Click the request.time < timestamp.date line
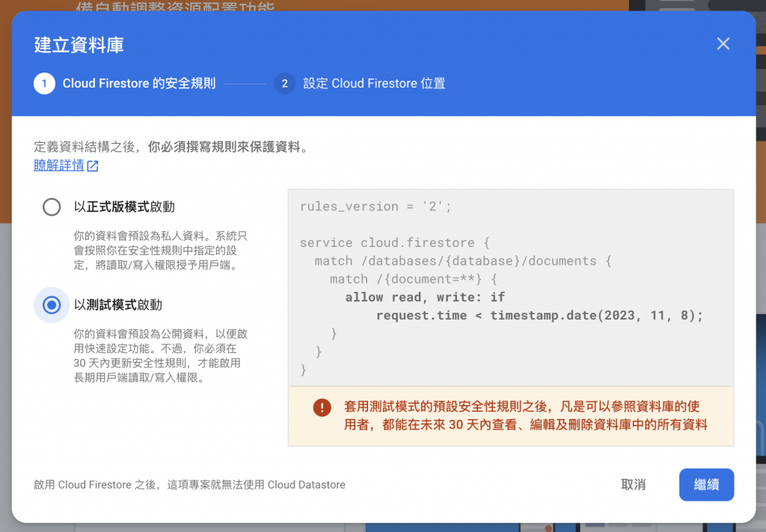 (x=539, y=315)
